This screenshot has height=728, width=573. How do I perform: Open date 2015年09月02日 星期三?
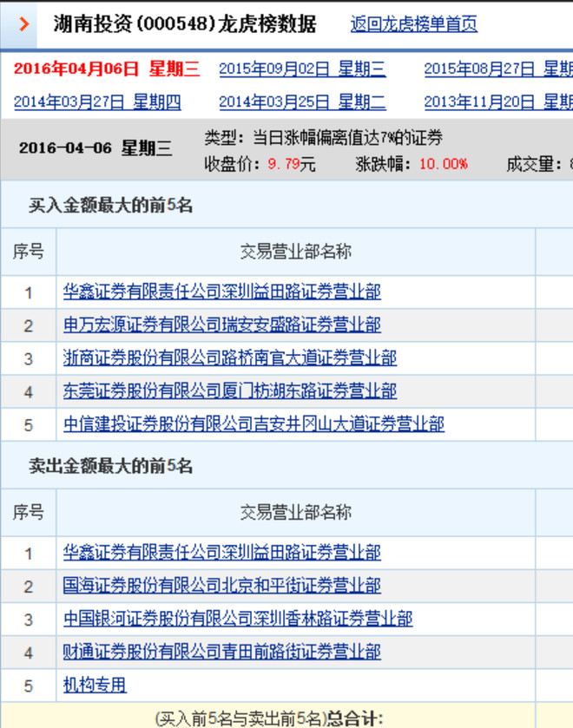point(302,69)
